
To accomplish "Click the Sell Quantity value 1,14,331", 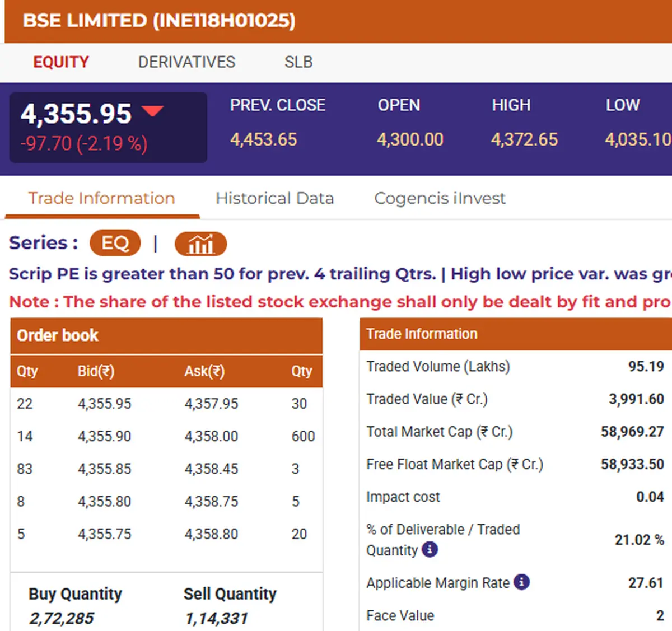I will pos(216,618).
